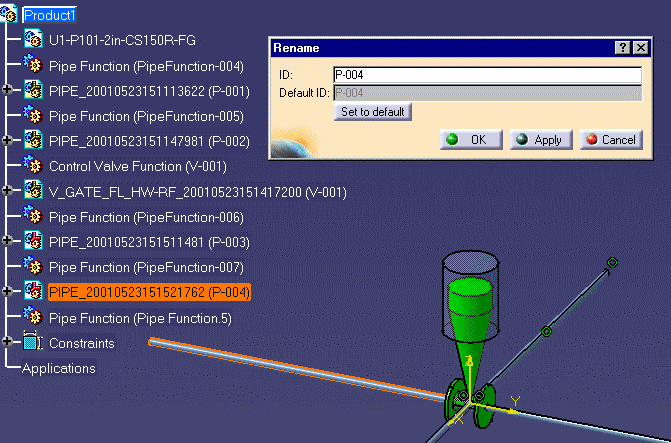
Task: Click the U1-P101-2in-CS150R-FG line ID icon
Action: pyautogui.click(x=33, y=40)
